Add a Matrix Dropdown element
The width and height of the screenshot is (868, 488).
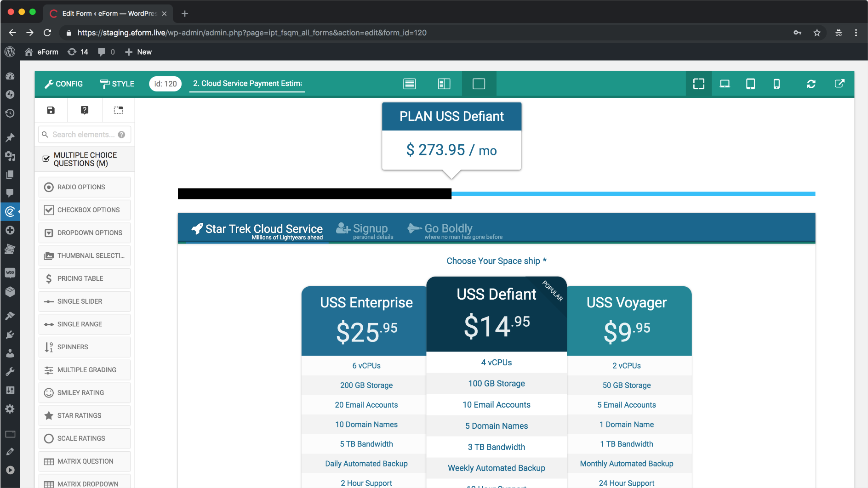85,482
